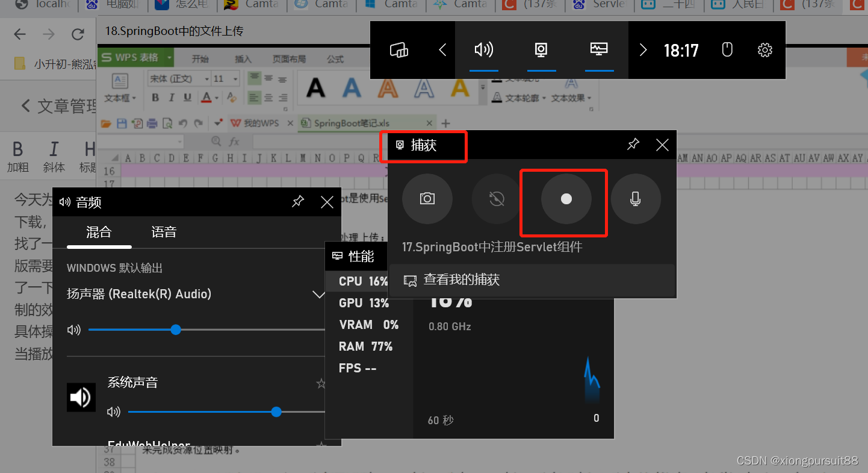Expand the 扬声器 (Realtek(R) Audio) output dropdown
868x473 pixels.
coord(319,295)
